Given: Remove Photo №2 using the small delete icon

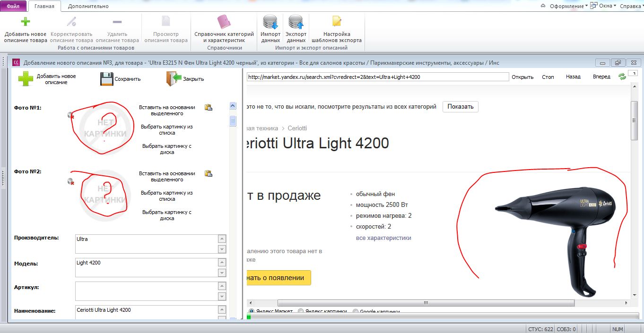Looking at the screenshot, I should tap(71, 181).
